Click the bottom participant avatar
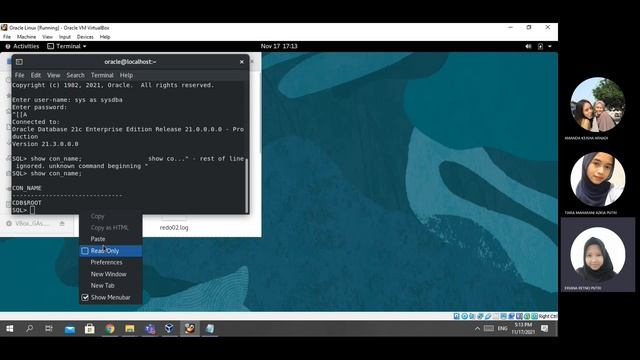The image size is (640, 360). click(x=598, y=255)
